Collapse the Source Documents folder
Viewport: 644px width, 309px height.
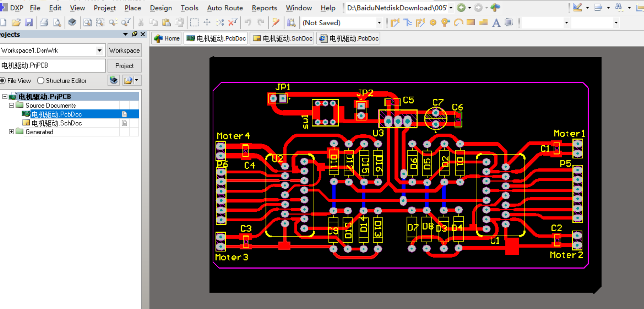tap(11, 105)
